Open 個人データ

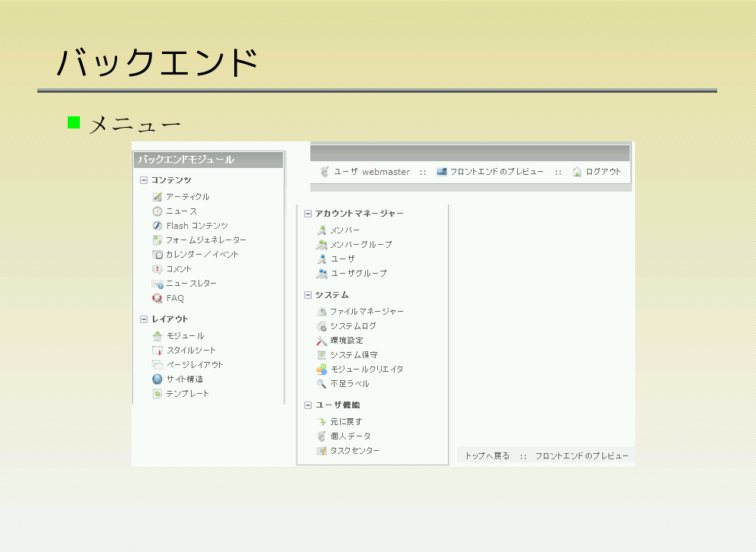(x=351, y=436)
